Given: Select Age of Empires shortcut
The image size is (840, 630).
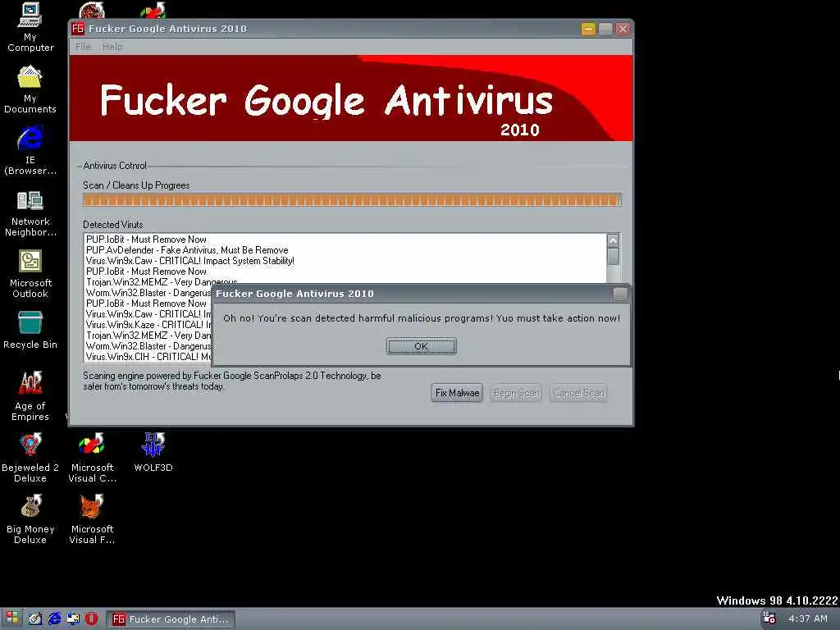Looking at the screenshot, I should tap(30, 395).
